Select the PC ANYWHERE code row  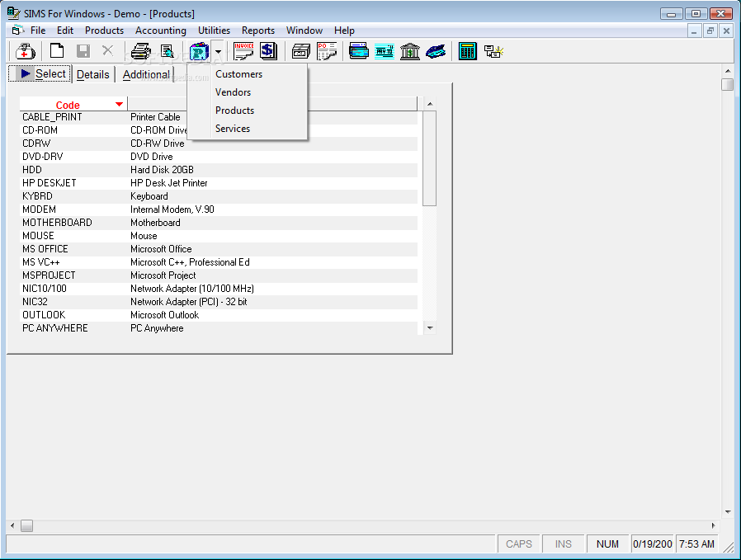click(219, 328)
